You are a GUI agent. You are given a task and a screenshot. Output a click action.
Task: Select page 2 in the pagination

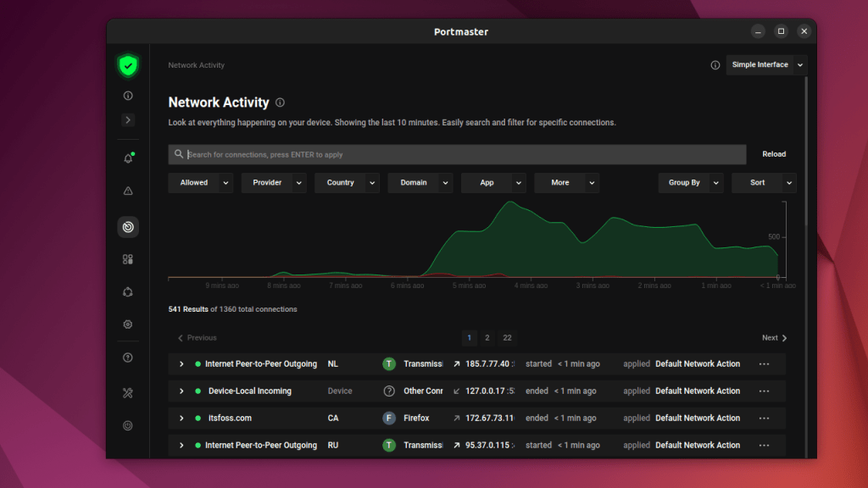point(487,337)
